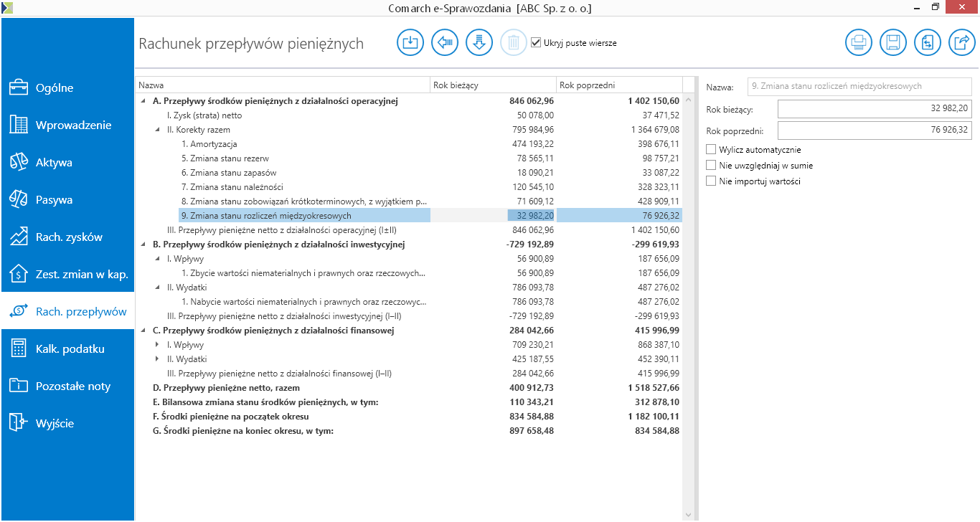Image resolution: width=980 pixels, height=522 pixels.
Task: Select row D. Przepływy pieniężne netto, razem
Action: click(409, 388)
